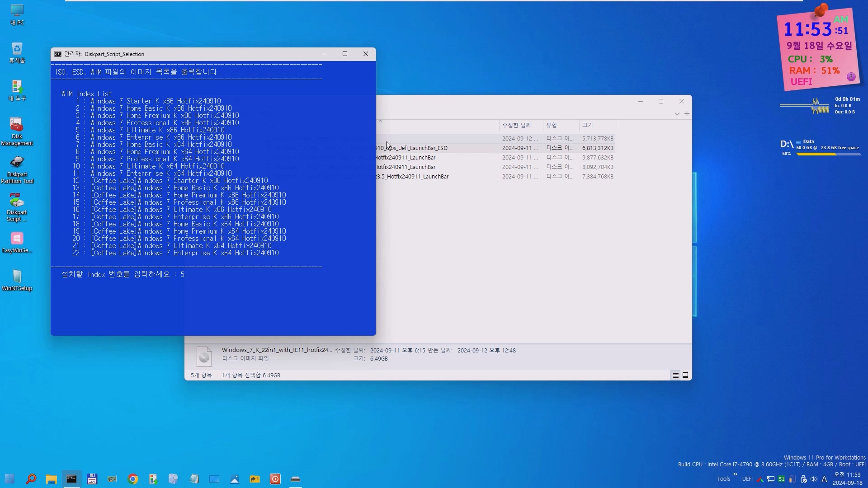Click the D:\ Data drive usage bar
Viewport: 868px width, 488px height.
(828, 154)
